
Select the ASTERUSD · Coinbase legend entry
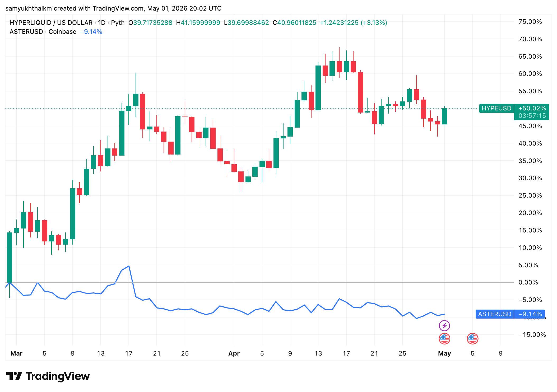(x=43, y=32)
